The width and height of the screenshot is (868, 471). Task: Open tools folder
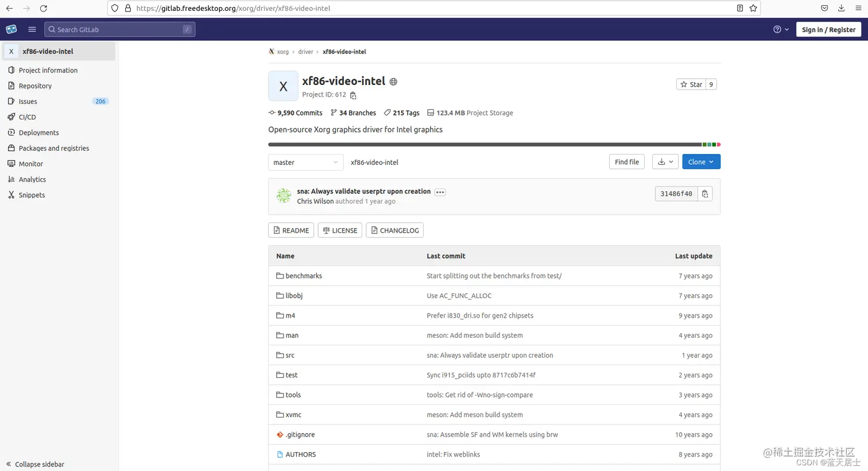[293, 395]
